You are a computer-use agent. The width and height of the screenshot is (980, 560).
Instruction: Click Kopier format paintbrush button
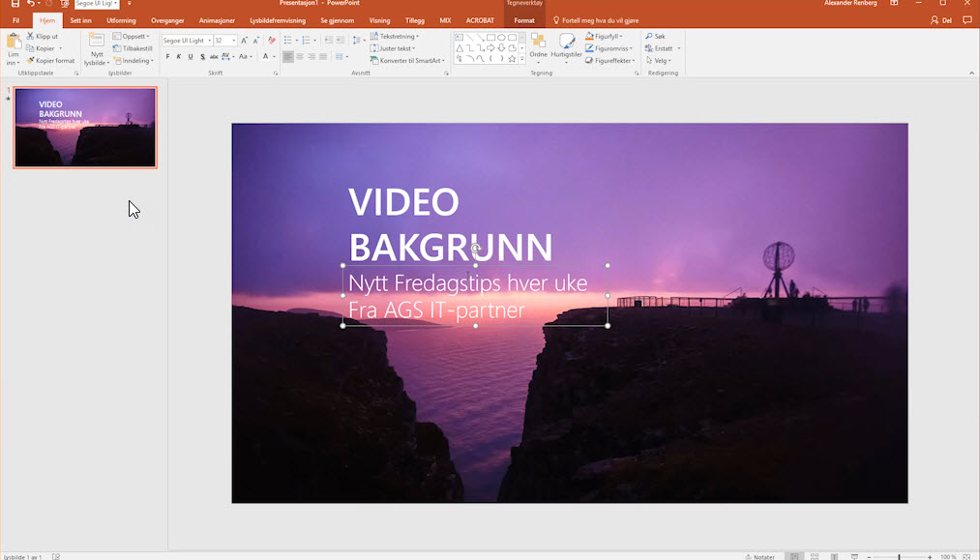click(x=50, y=61)
